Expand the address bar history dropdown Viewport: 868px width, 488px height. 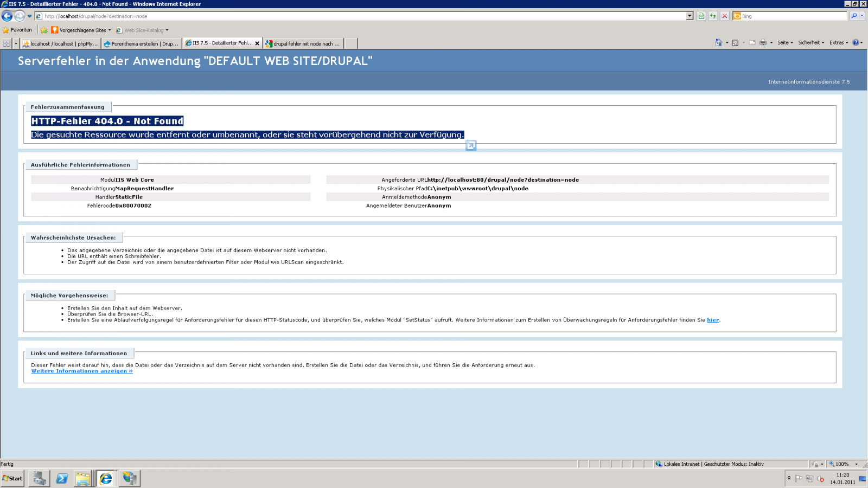pos(690,16)
